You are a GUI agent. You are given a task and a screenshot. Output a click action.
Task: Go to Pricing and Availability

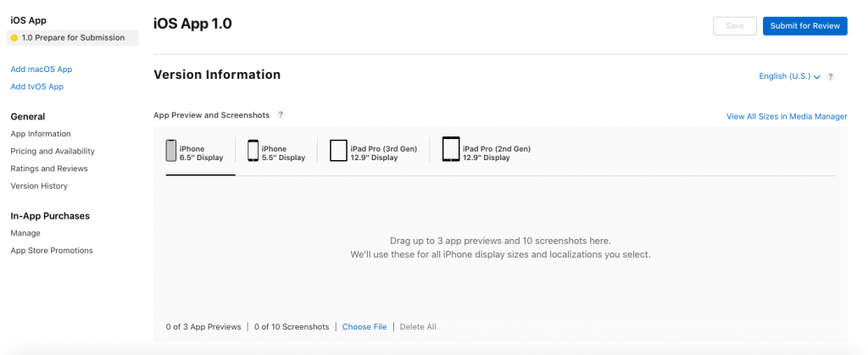tap(53, 151)
